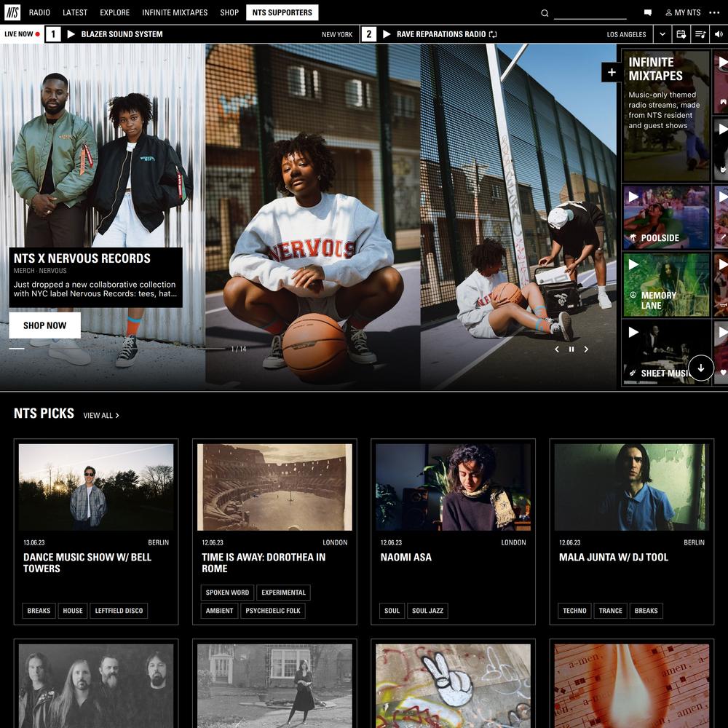Open the tracklist music queue icon
This screenshot has width=728, height=728.
(700, 34)
